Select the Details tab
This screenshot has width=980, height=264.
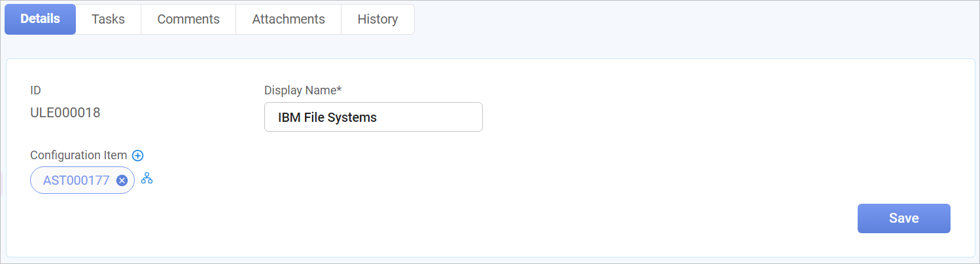pos(41,19)
